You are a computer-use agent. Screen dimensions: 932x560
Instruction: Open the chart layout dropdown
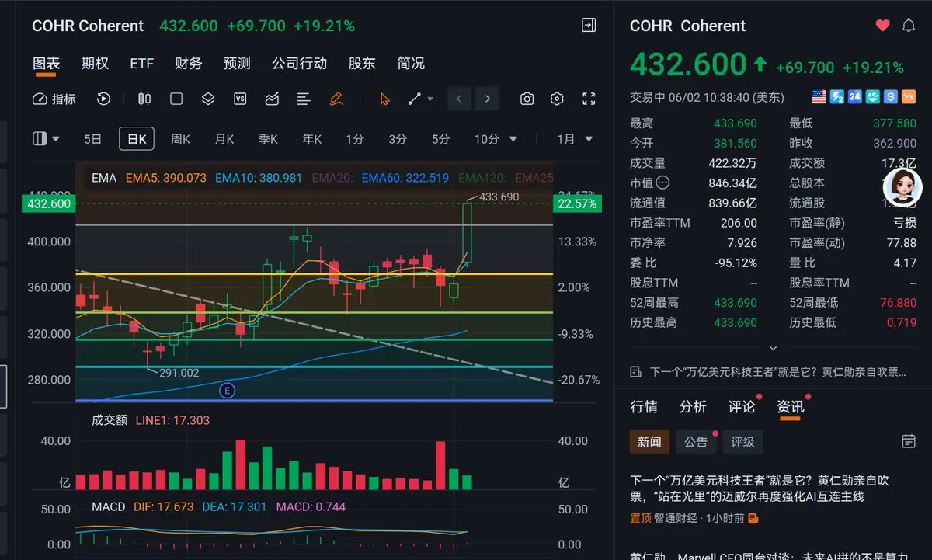click(x=47, y=139)
